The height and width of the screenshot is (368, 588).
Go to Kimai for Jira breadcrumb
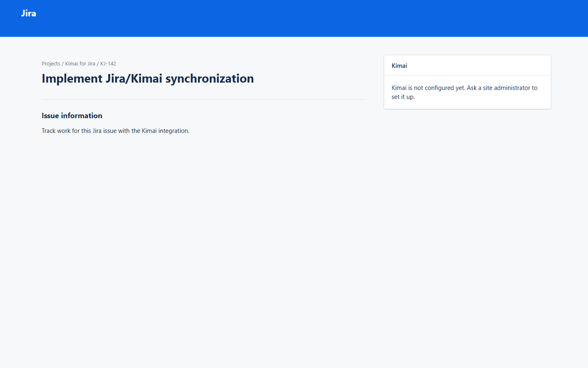tap(80, 64)
